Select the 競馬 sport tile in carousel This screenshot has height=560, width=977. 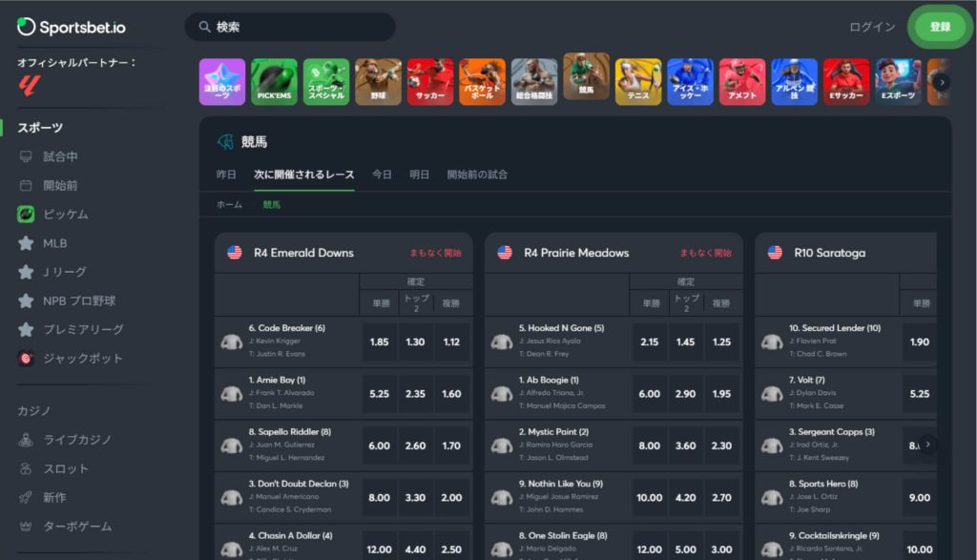(587, 76)
